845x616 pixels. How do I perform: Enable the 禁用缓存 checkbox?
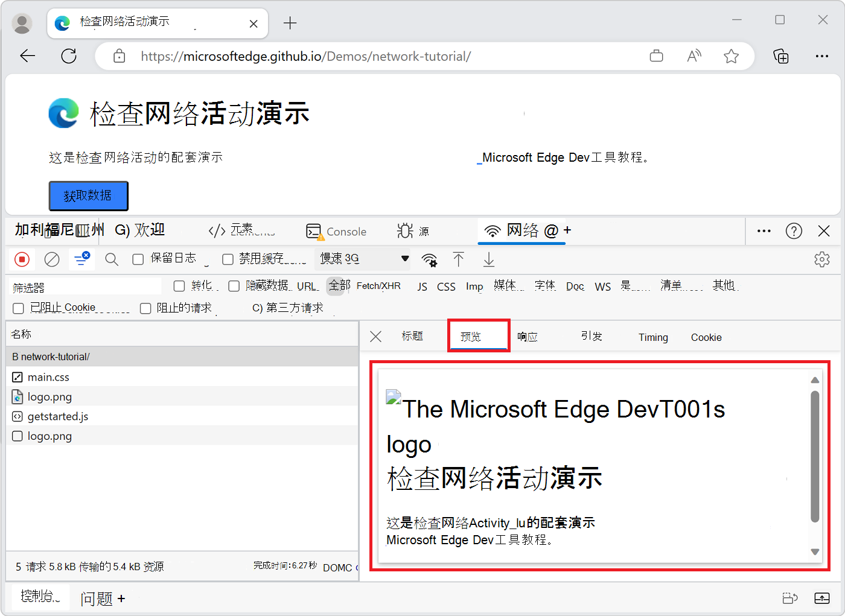[228, 259]
